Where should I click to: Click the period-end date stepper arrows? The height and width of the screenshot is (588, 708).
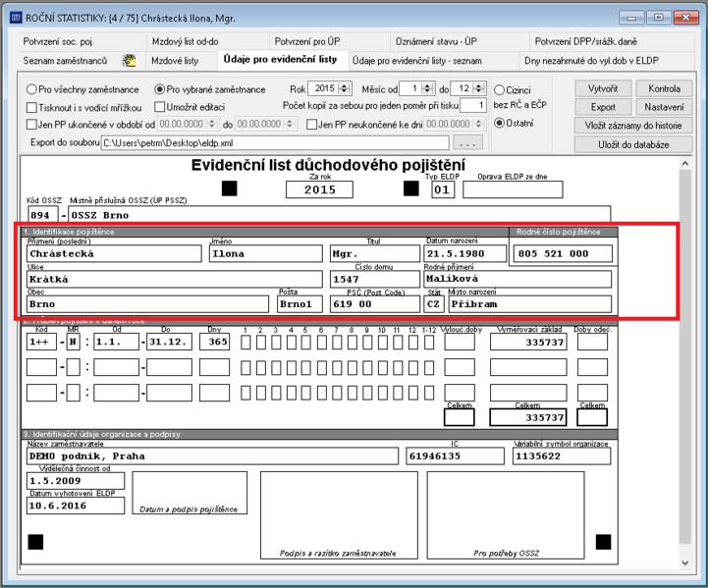tap(290, 124)
